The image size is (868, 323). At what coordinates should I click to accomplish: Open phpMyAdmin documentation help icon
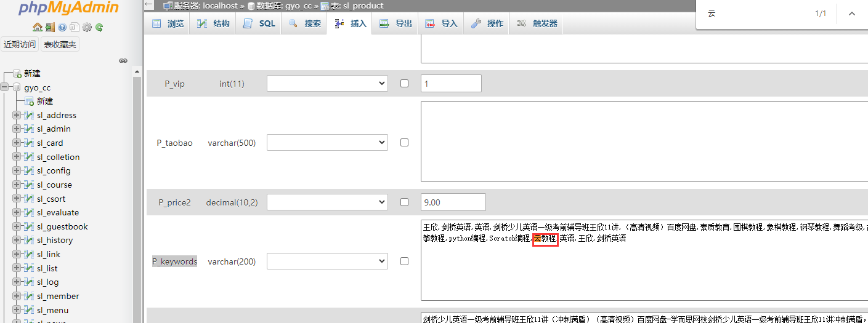62,27
